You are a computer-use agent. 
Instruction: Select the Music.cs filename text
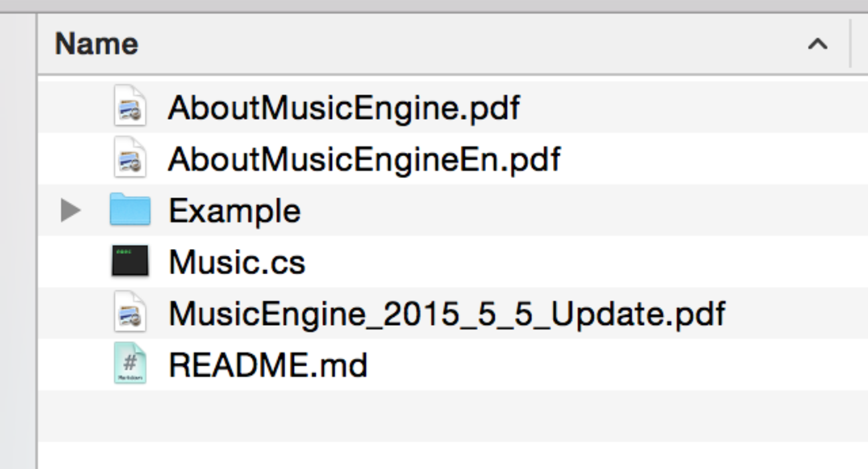[237, 262]
